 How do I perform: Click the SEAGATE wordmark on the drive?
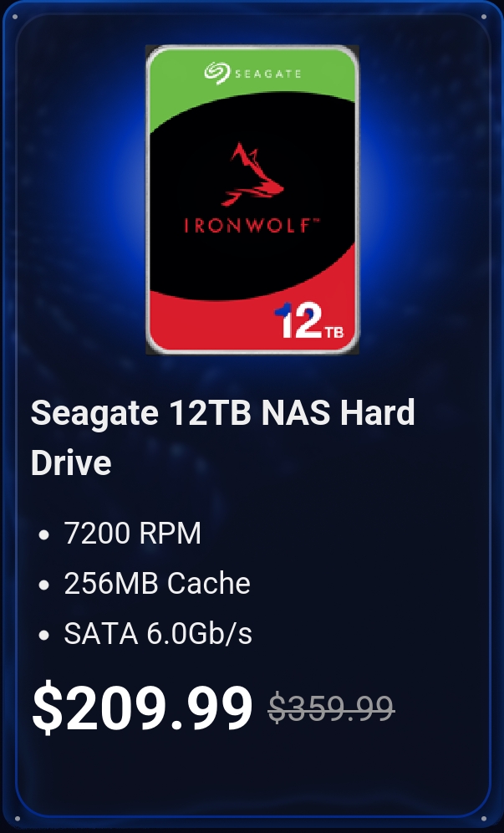267,74
